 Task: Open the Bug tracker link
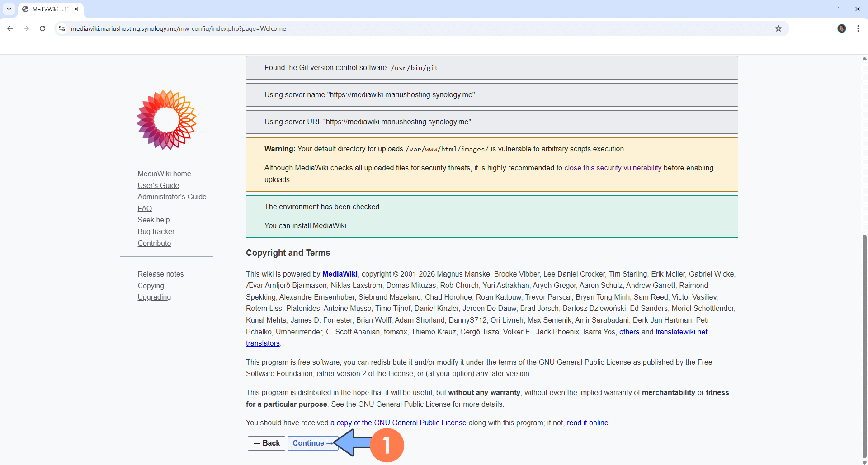156,231
